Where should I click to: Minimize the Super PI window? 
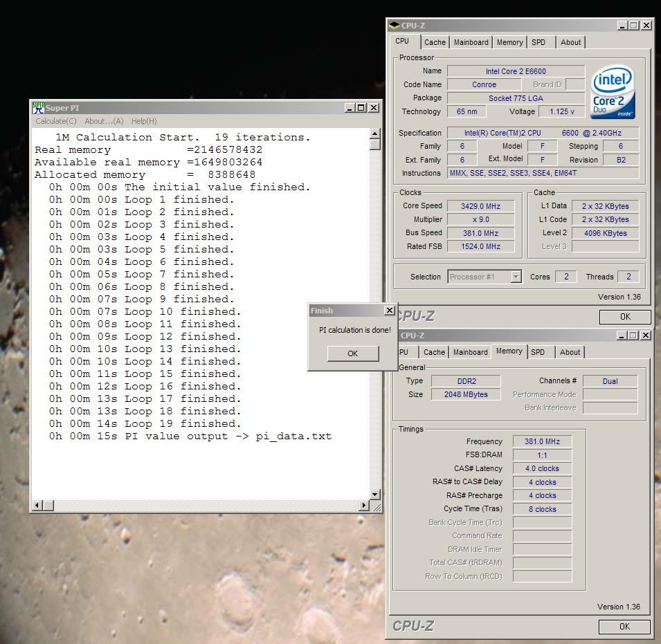tap(350, 108)
